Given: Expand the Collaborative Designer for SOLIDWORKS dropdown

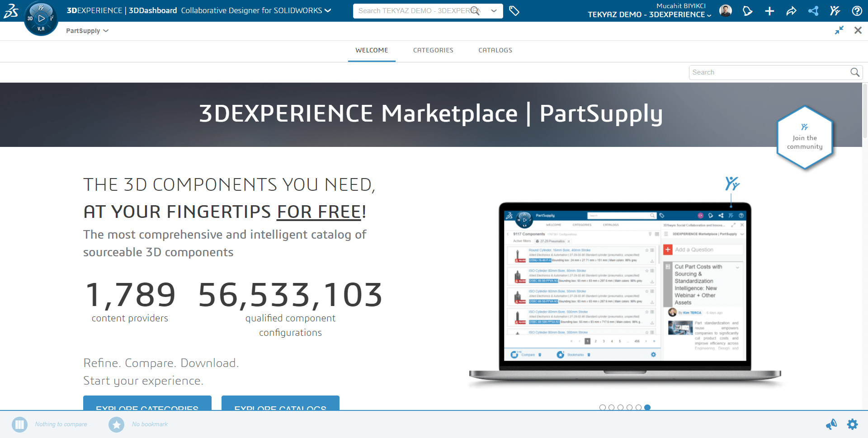Looking at the screenshot, I should 328,10.
